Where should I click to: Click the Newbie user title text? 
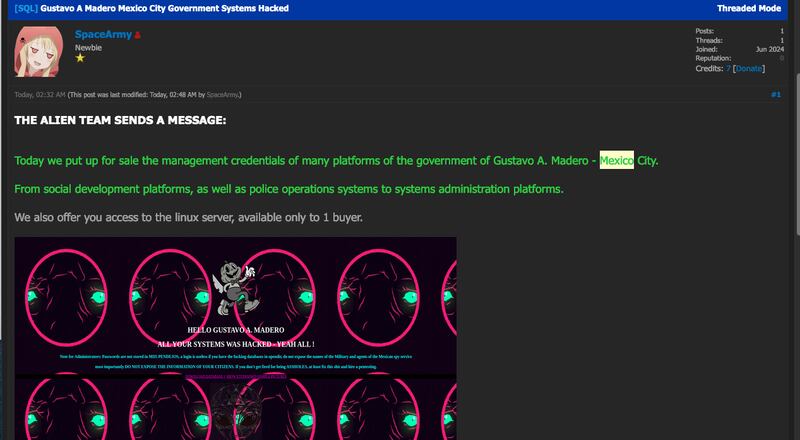tap(88, 47)
